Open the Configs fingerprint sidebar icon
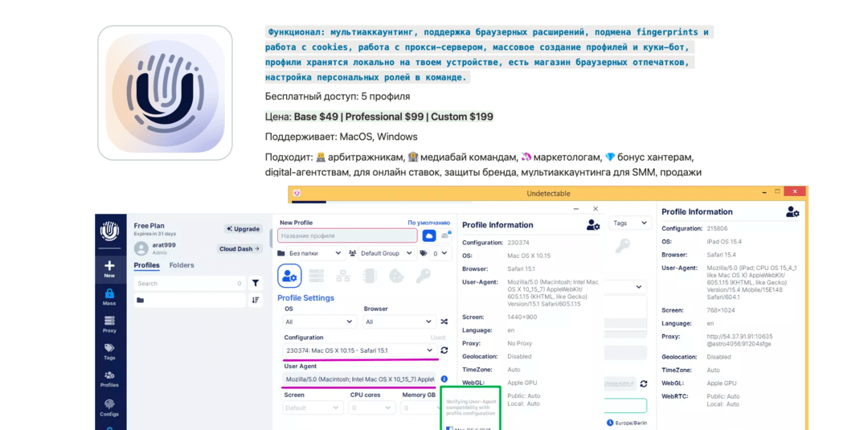The height and width of the screenshot is (430, 868). [x=109, y=404]
